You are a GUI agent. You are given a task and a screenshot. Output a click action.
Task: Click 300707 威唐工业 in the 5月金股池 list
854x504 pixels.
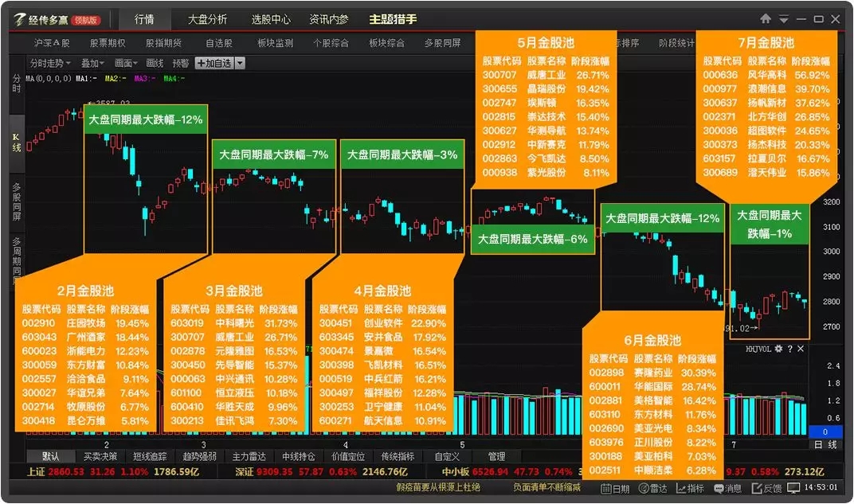[546, 75]
